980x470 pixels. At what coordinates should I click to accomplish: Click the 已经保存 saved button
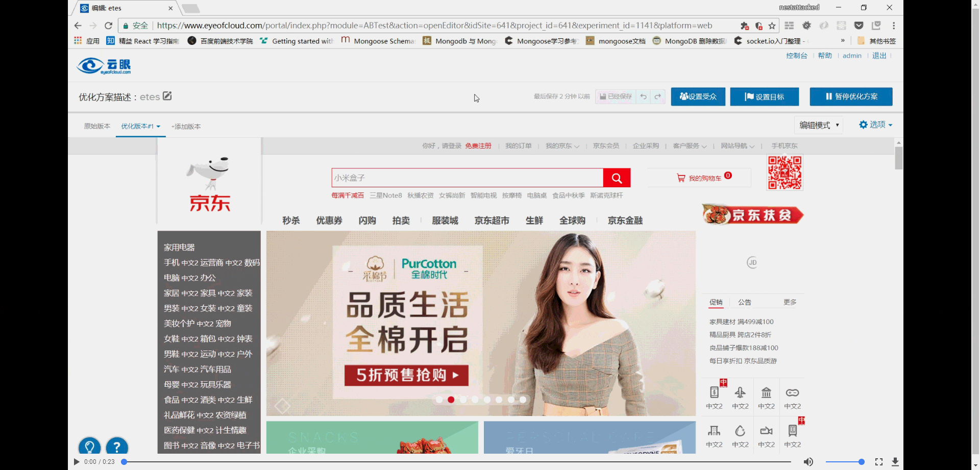pyautogui.click(x=616, y=96)
